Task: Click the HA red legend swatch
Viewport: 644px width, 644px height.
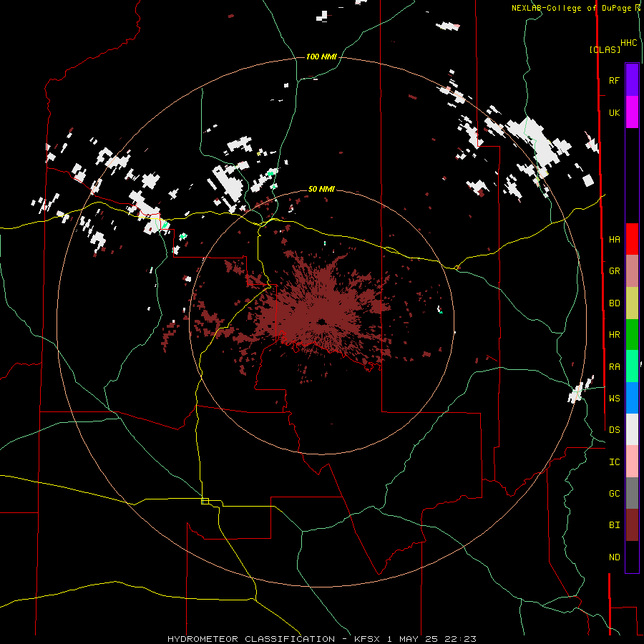Action: 632,239
